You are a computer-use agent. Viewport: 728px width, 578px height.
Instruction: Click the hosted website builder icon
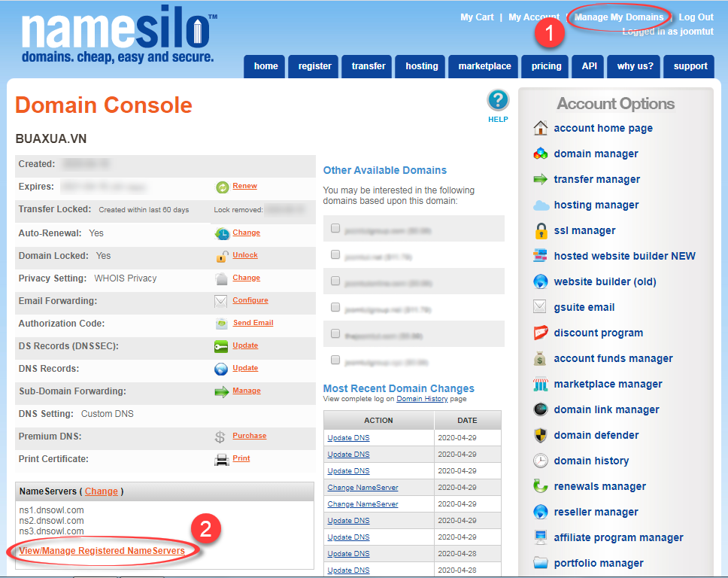541,256
